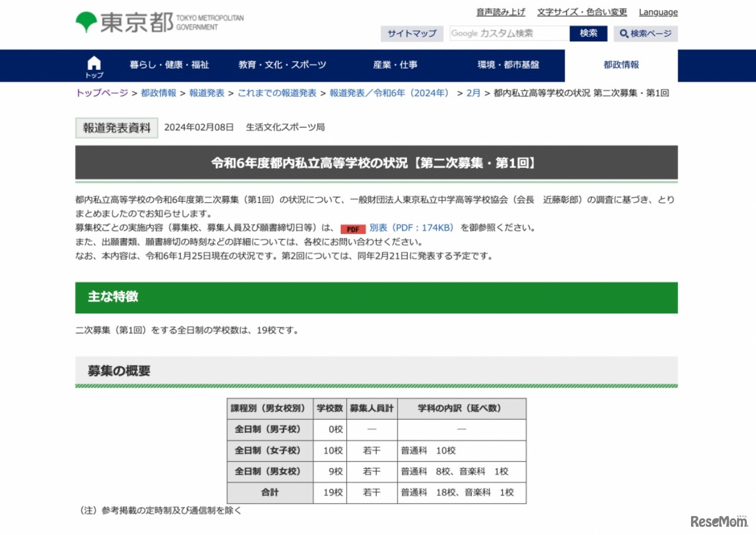Screen dimensions: 756x535
Task: Select the 環境・都市基盤 navigation item
Action: (509, 65)
